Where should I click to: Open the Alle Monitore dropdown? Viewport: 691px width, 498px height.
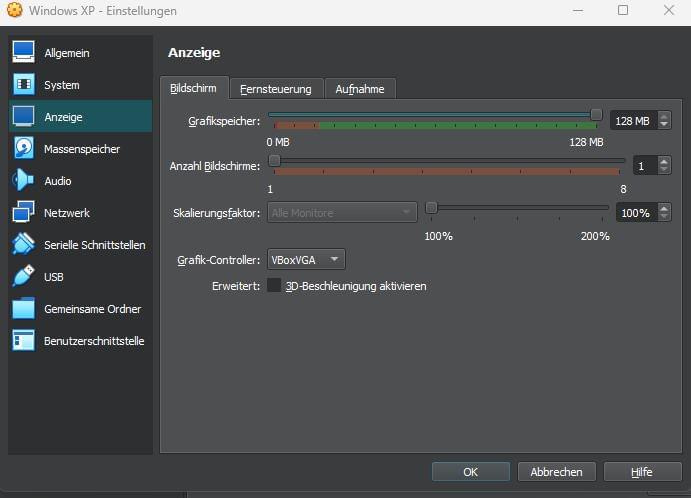click(342, 212)
